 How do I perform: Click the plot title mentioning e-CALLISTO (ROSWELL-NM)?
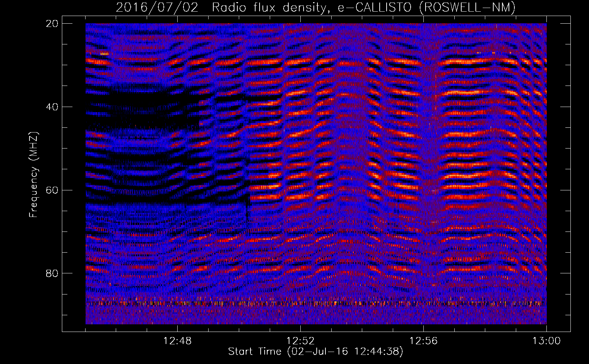(316, 7)
